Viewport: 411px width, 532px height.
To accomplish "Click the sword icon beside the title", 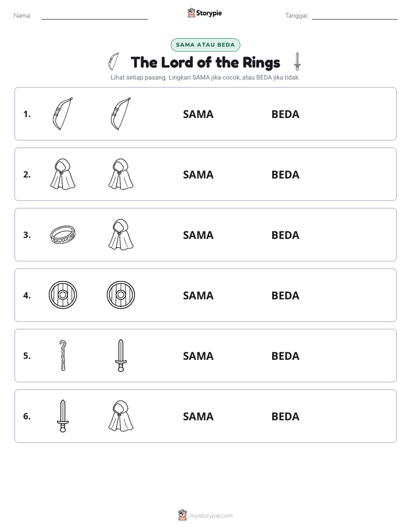I will tap(298, 62).
